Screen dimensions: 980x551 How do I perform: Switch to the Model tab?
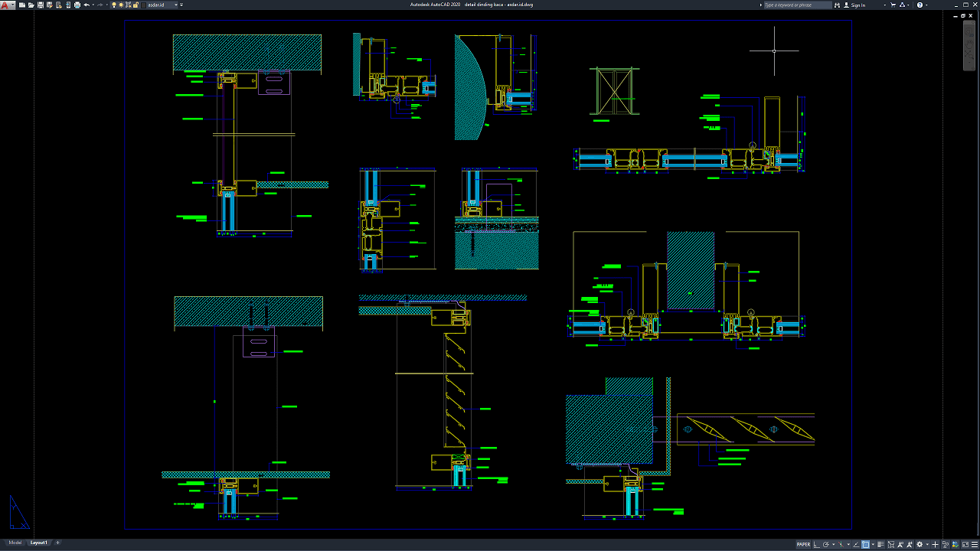point(15,543)
